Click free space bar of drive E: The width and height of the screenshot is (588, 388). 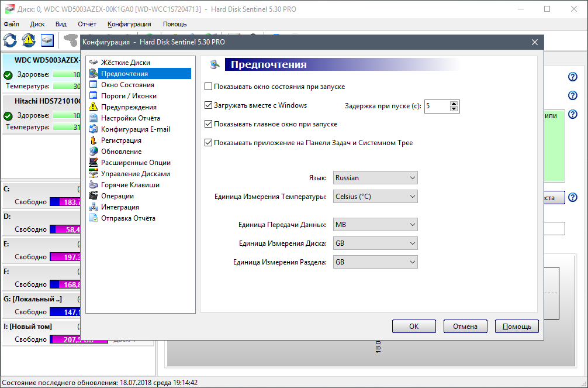[65, 257]
